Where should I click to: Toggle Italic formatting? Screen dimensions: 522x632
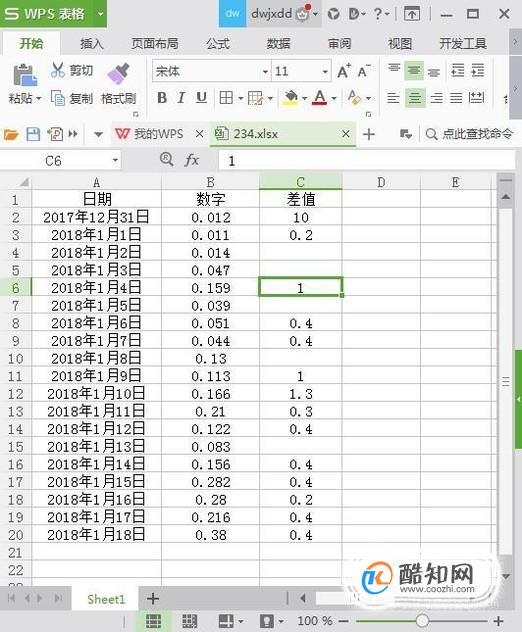[181, 98]
